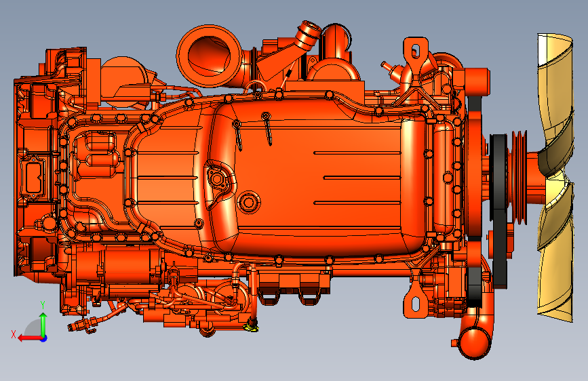The width and height of the screenshot is (588, 381).
Task: Select the flywheel housing inspection cover
Action: 33,176
